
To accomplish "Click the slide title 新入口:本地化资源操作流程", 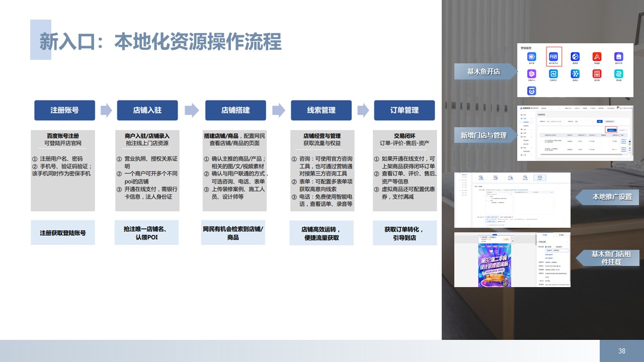I will tap(160, 41).
